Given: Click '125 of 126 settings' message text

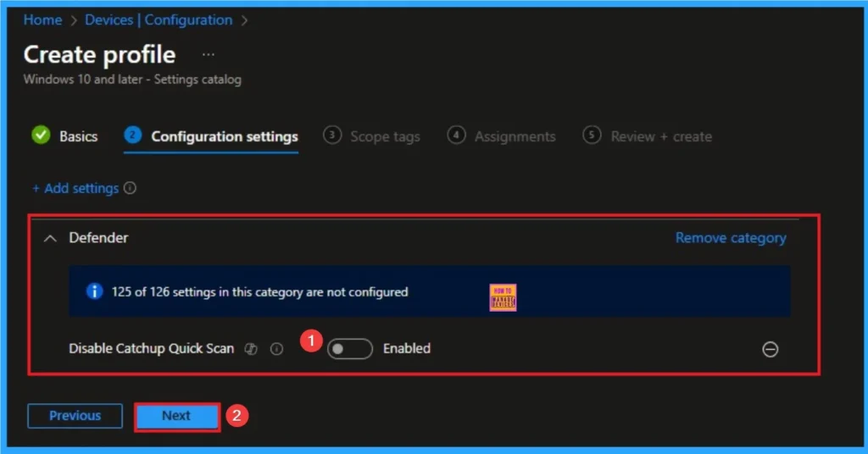Looking at the screenshot, I should pyautogui.click(x=259, y=292).
